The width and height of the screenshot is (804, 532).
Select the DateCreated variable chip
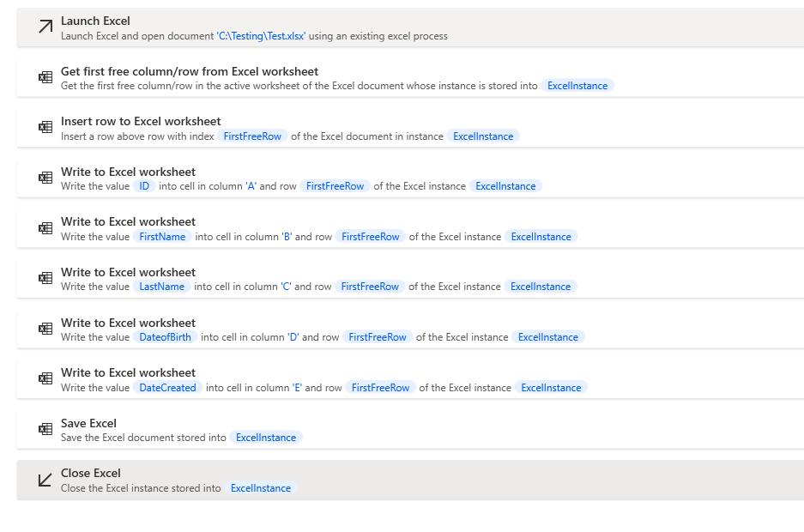[x=167, y=387]
